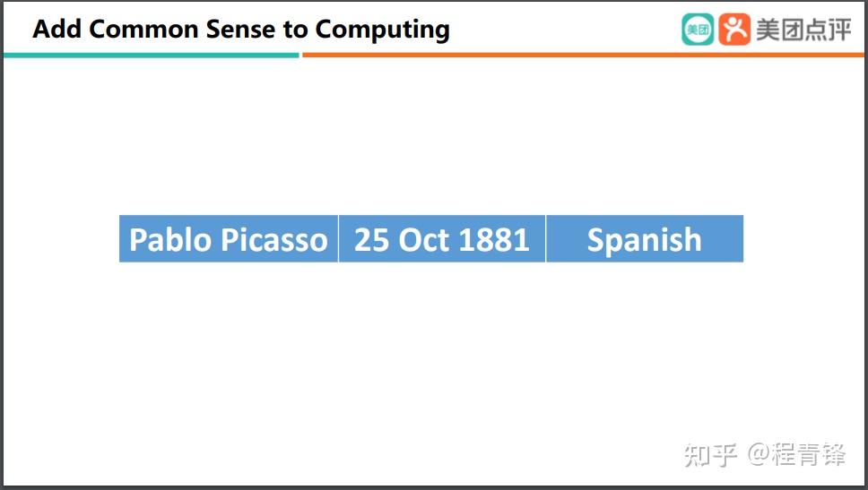This screenshot has height=490, width=868.
Task: Click the word Picasso in the blue cell
Action: click(x=274, y=240)
